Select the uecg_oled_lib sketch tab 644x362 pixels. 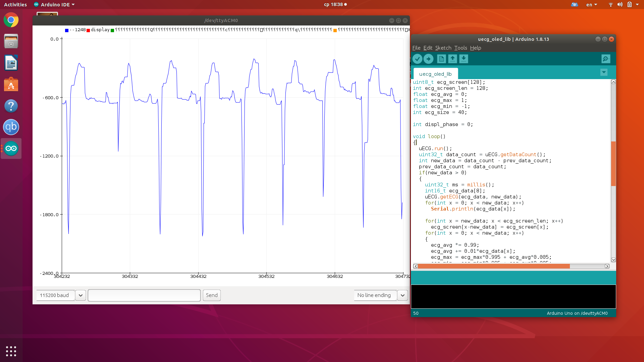pos(436,73)
